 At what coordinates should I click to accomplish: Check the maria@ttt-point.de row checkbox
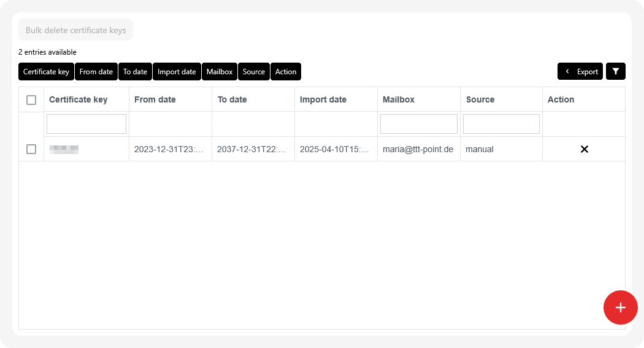coord(31,149)
